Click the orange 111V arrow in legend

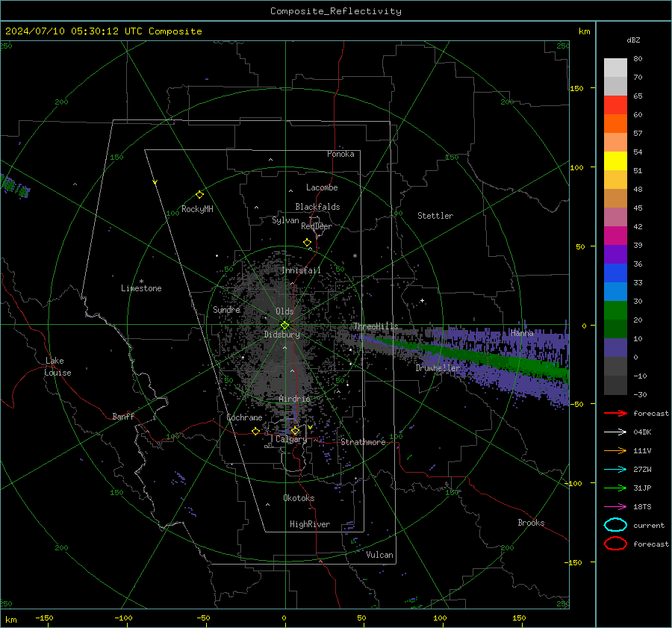[615, 450]
